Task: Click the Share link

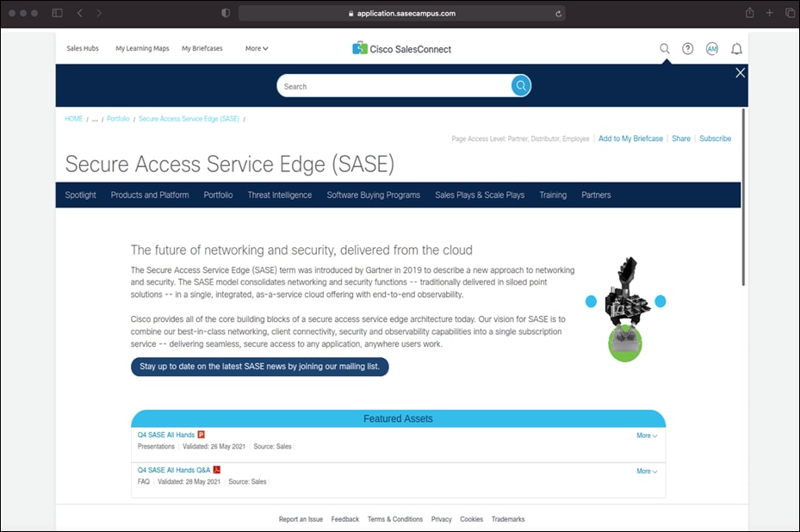Action: click(x=680, y=139)
